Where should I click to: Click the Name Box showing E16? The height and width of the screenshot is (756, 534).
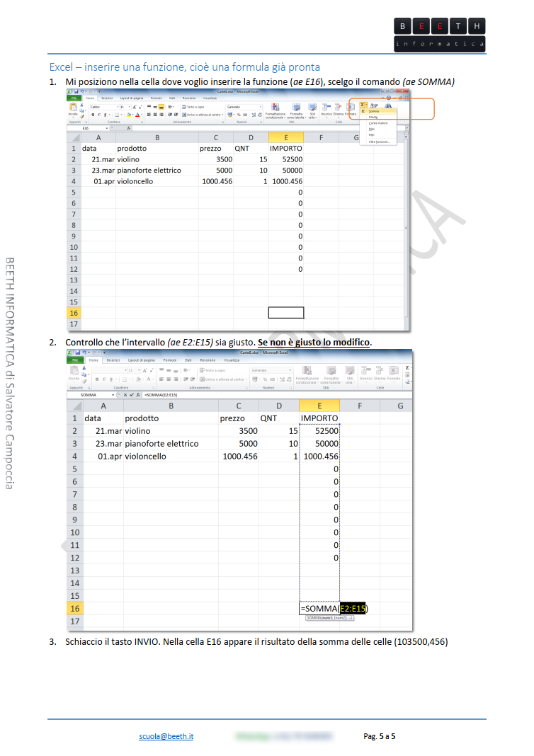(x=89, y=128)
